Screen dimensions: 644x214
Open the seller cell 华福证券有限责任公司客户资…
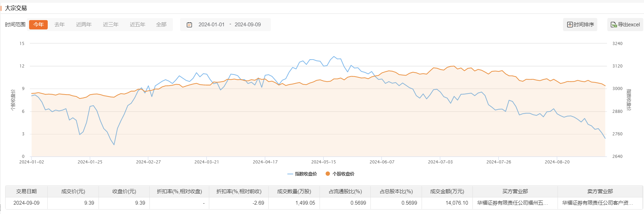597,203
